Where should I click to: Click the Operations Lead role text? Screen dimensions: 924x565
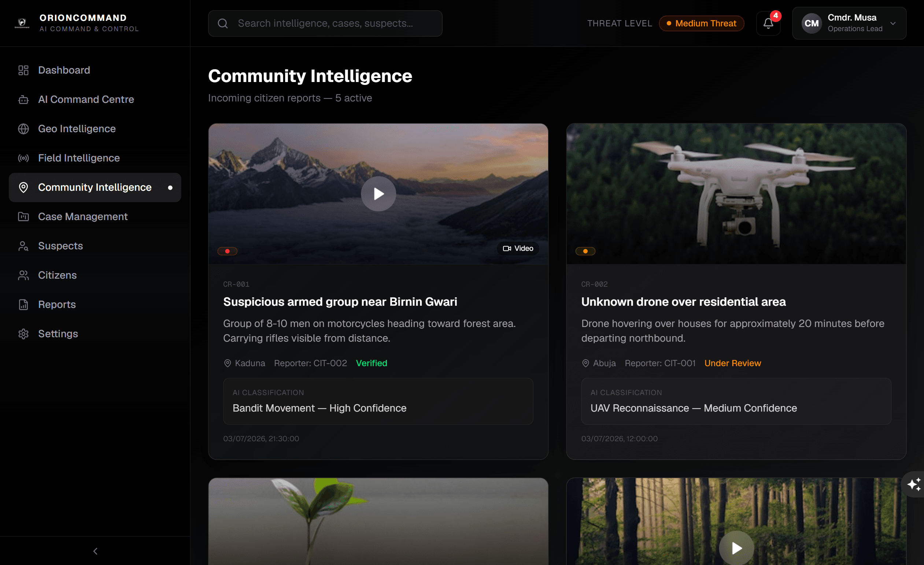click(855, 29)
